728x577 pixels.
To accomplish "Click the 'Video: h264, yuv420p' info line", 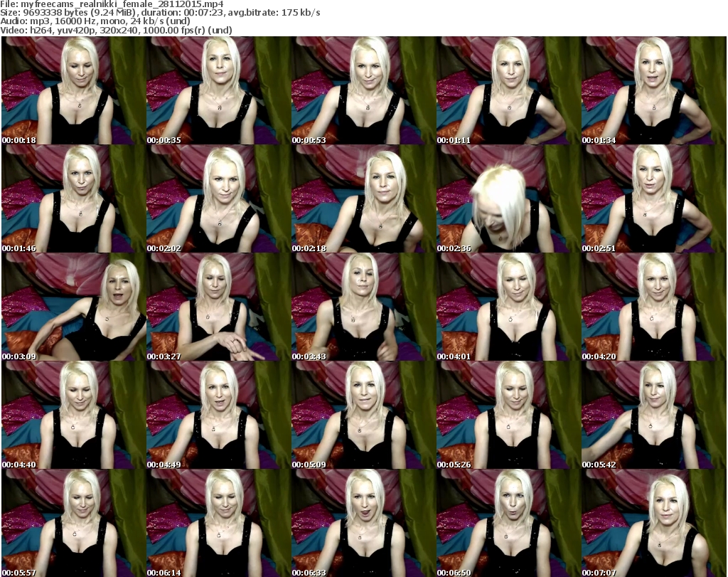I will [x=116, y=30].
